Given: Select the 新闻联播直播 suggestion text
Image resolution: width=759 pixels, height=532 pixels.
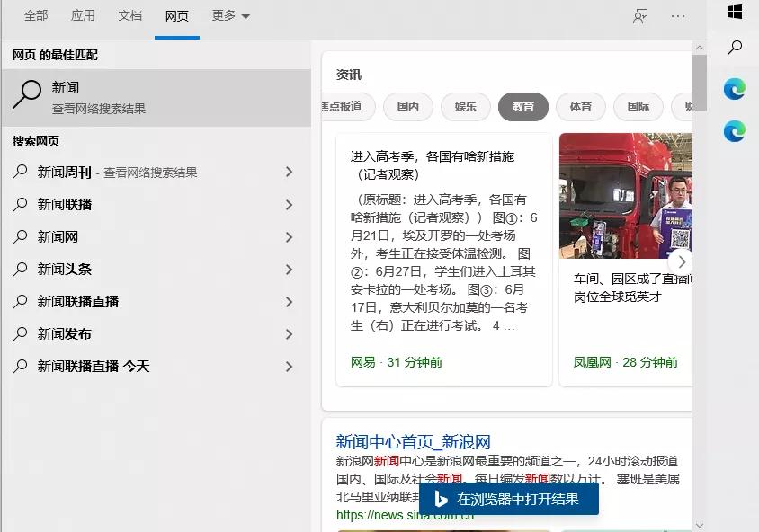Looking at the screenshot, I should click(78, 302).
